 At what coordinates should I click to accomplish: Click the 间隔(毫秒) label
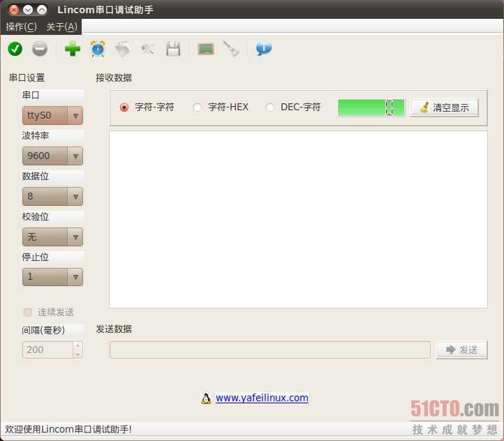click(43, 330)
